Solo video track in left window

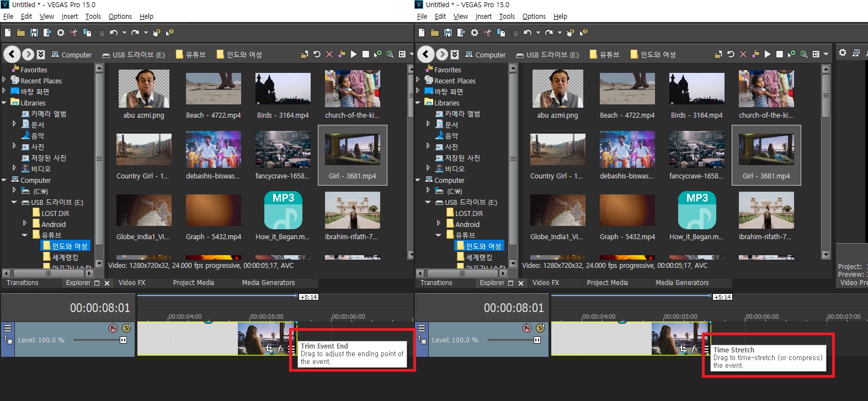[126, 328]
